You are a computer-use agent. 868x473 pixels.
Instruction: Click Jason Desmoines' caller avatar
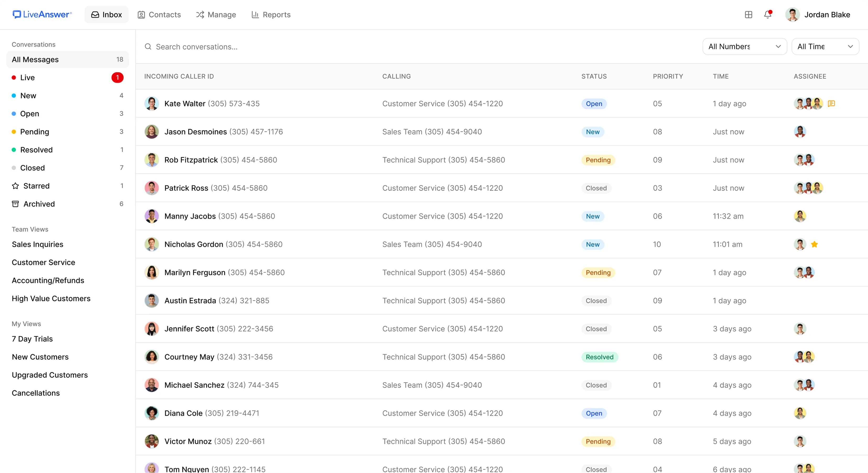pyautogui.click(x=152, y=132)
